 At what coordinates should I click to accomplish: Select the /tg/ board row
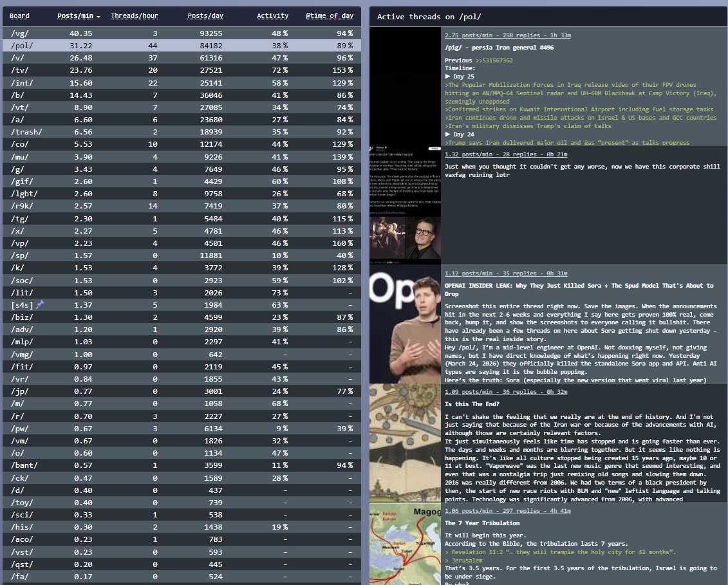(x=182, y=219)
